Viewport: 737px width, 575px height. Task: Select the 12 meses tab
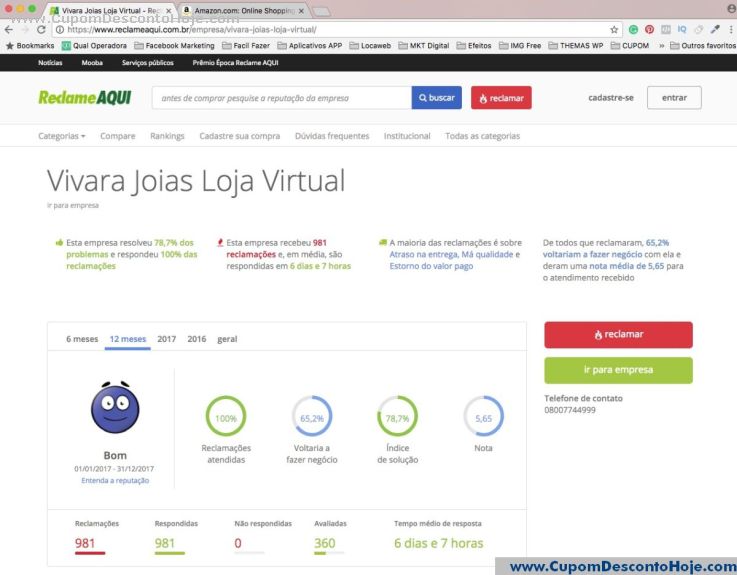pyautogui.click(x=128, y=339)
